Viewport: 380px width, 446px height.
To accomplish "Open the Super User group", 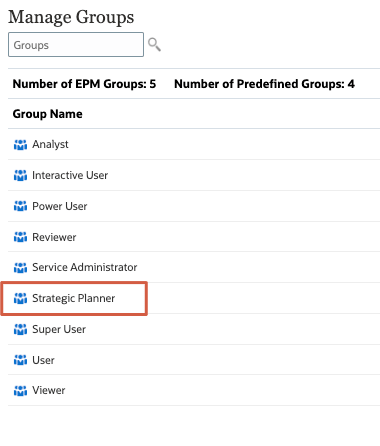I will click(x=59, y=329).
